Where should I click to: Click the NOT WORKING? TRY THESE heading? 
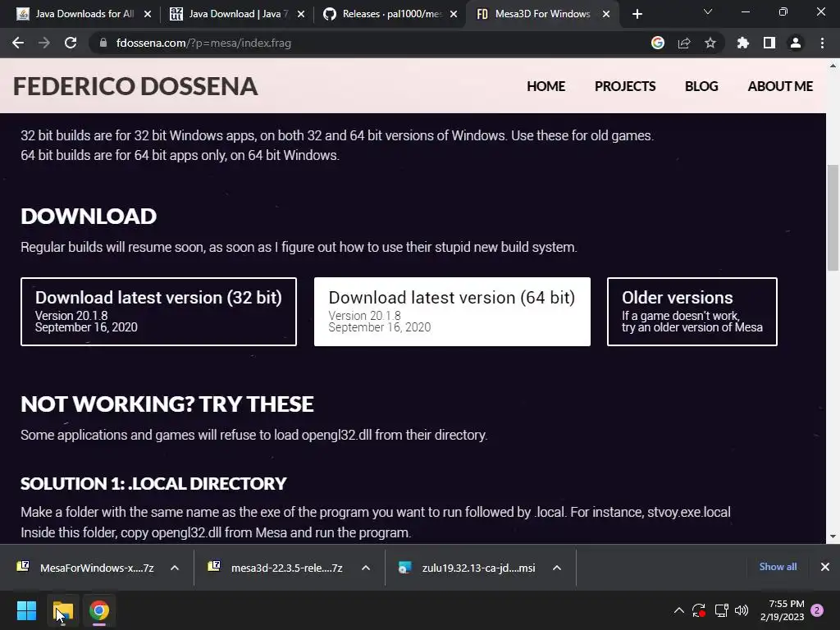pyautogui.click(x=167, y=404)
